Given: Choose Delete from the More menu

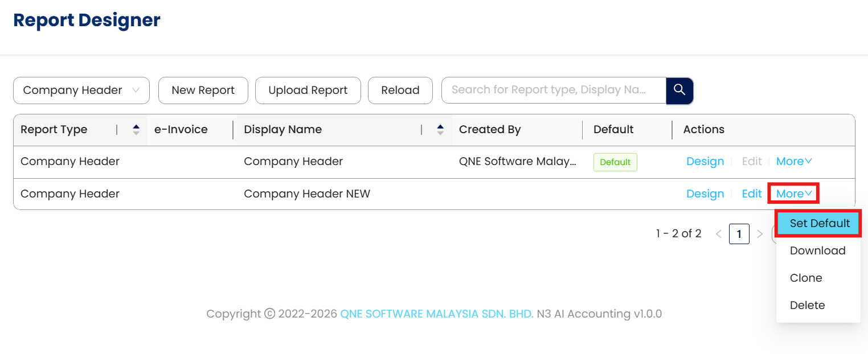Looking at the screenshot, I should tap(807, 306).
